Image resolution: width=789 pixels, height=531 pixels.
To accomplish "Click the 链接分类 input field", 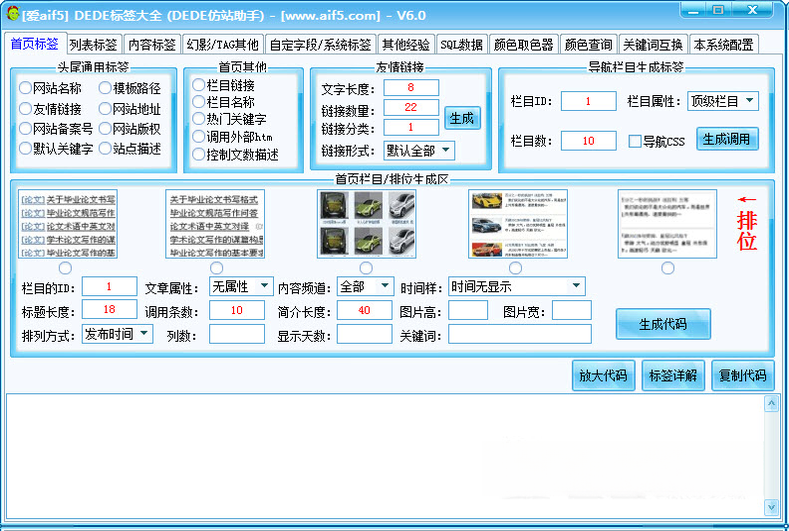I will click(x=411, y=127).
